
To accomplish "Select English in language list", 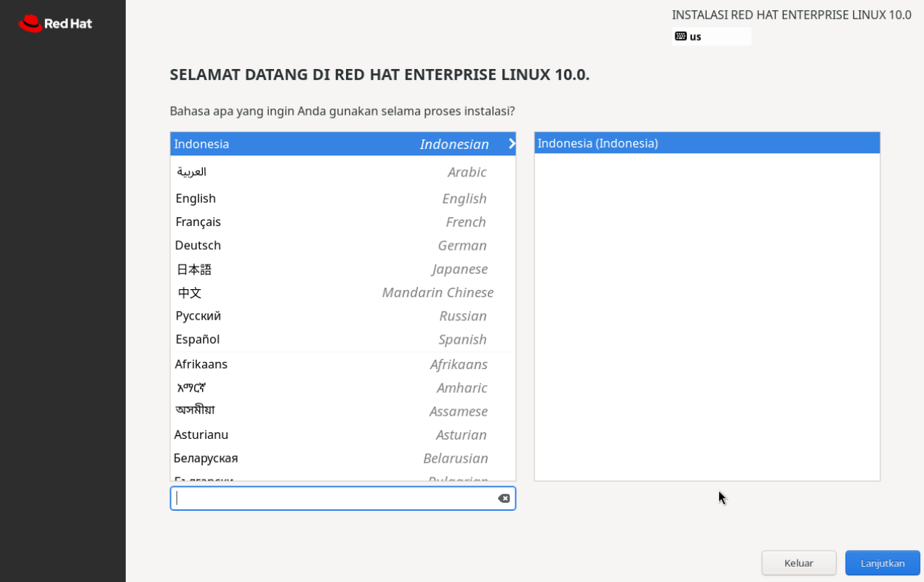I will [343, 198].
